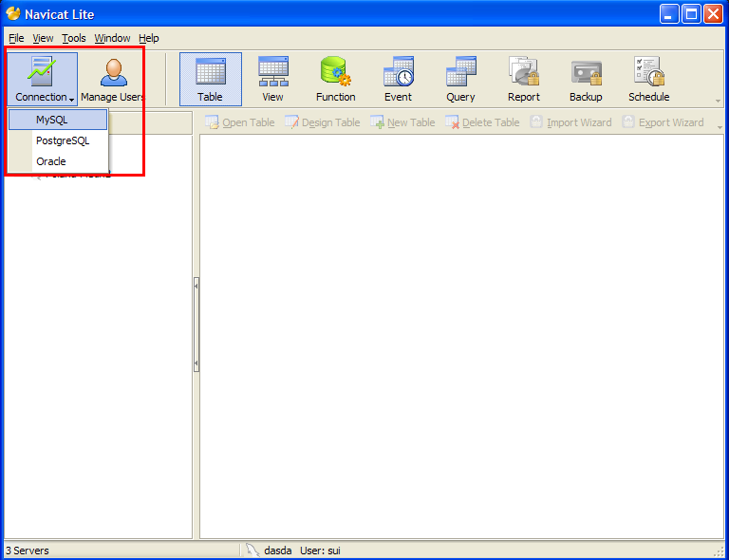Maximize the Navicat Lite window
This screenshot has width=729, height=560.
[691, 14]
